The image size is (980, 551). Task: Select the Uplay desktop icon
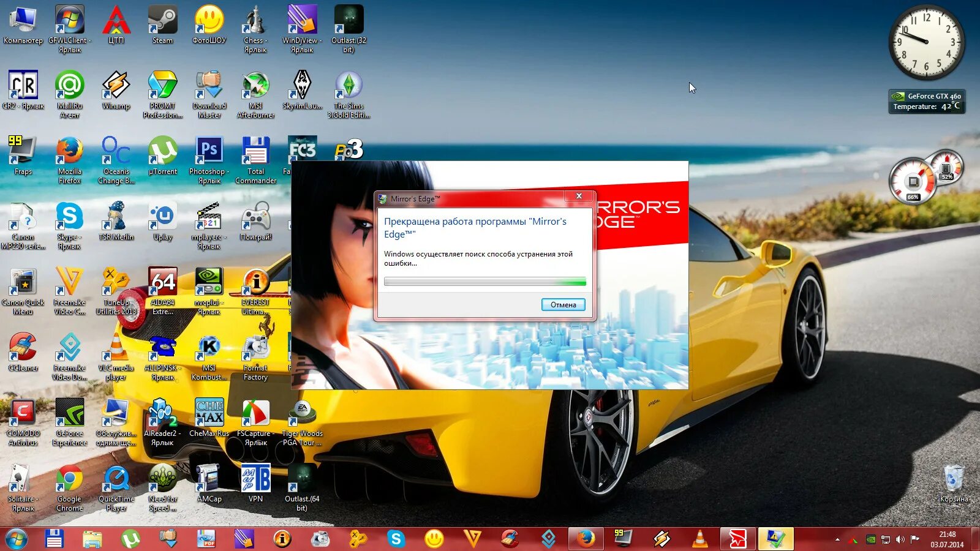coord(163,221)
